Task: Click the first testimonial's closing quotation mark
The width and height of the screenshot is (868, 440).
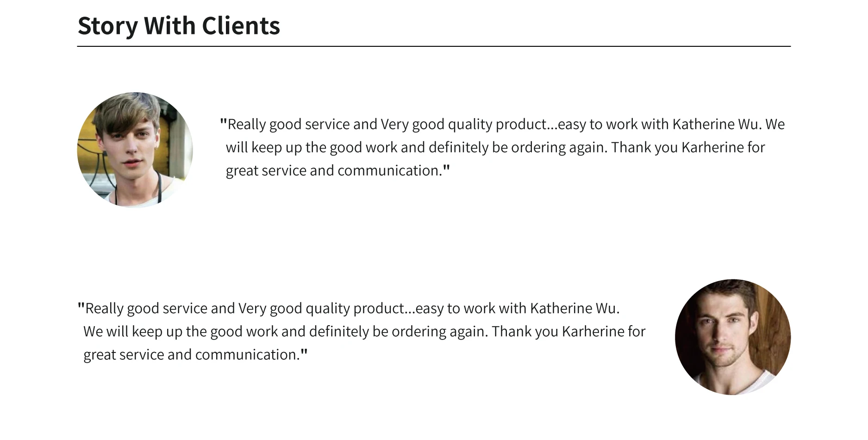Action: [446, 170]
